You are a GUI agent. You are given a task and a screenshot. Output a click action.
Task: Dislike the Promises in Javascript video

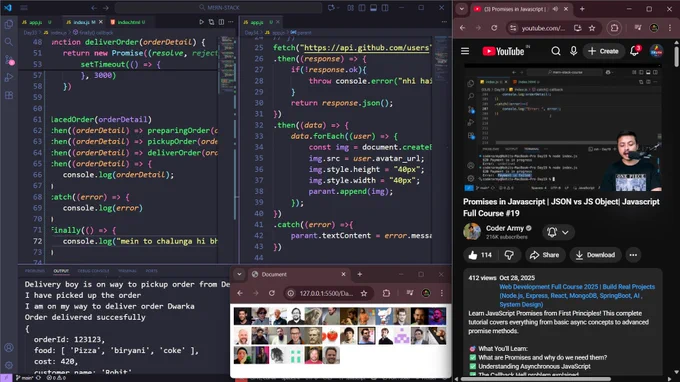tap(509, 255)
